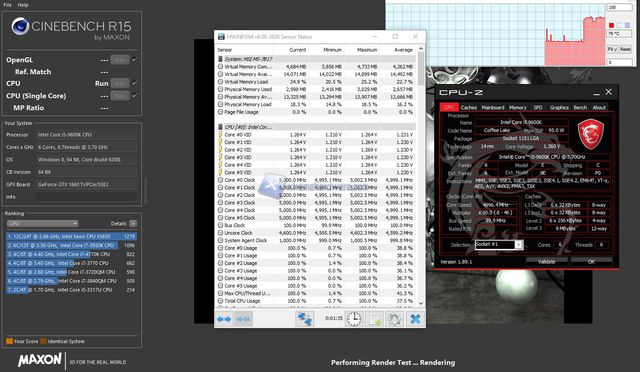Click the logging start sheet icon in HWiNFO
This screenshot has width=640, height=372.
click(375, 319)
